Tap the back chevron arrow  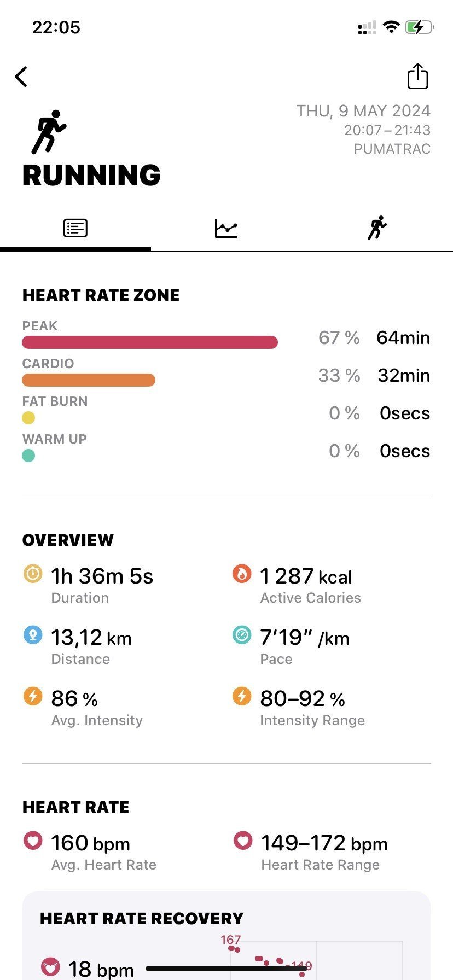(21, 77)
